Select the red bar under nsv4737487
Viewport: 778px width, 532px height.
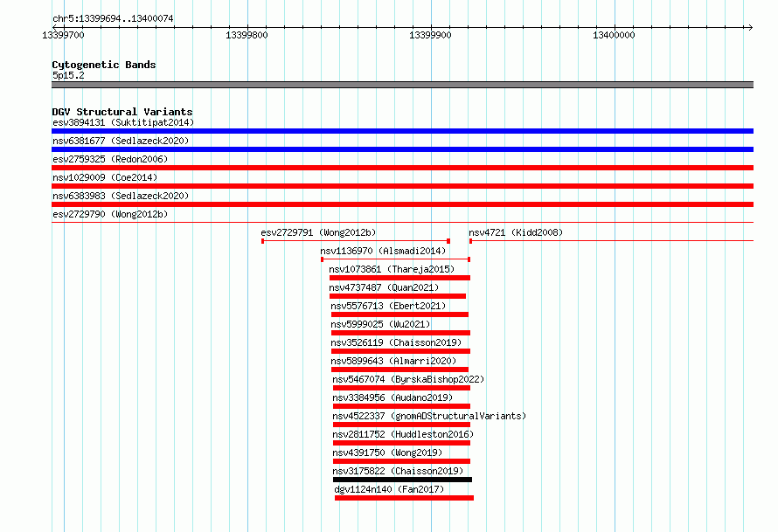point(398,296)
